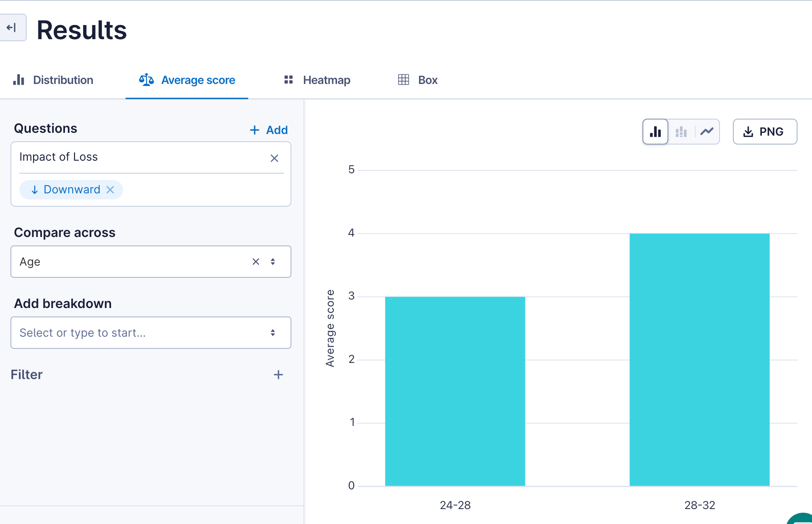Toggle the Downward direction chip
Image resolution: width=812 pixels, height=524 pixels.
(x=67, y=190)
